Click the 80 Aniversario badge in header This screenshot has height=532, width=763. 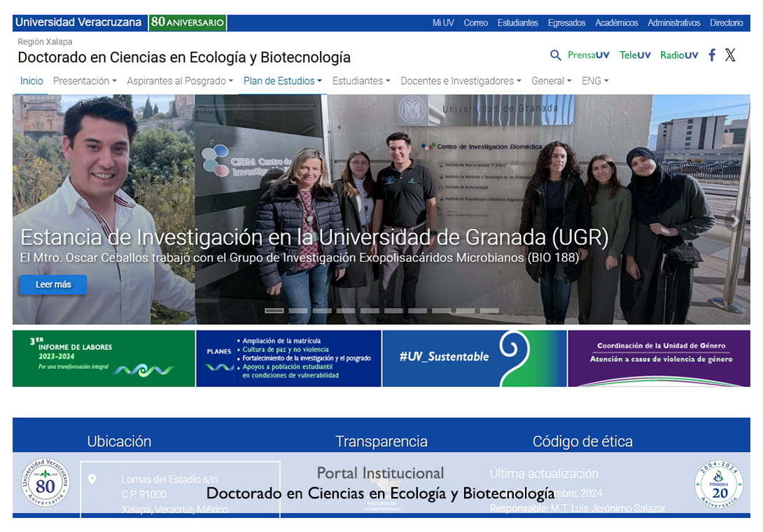188,22
